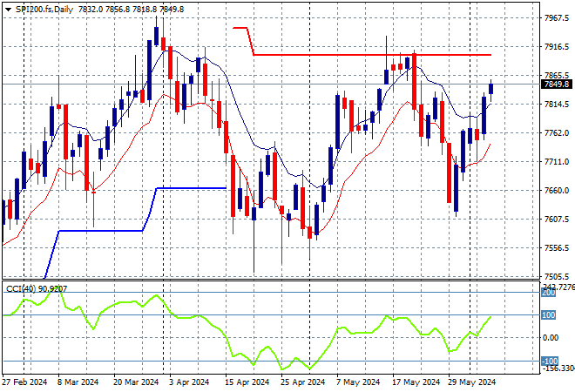
Task: Select the red horizontal resistance line
Action: (x=375, y=55)
